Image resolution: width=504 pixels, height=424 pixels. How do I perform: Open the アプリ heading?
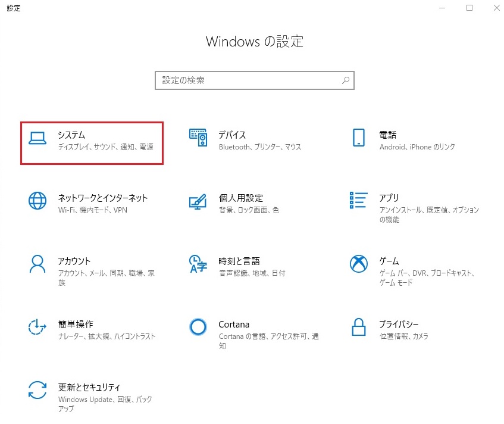(x=389, y=198)
